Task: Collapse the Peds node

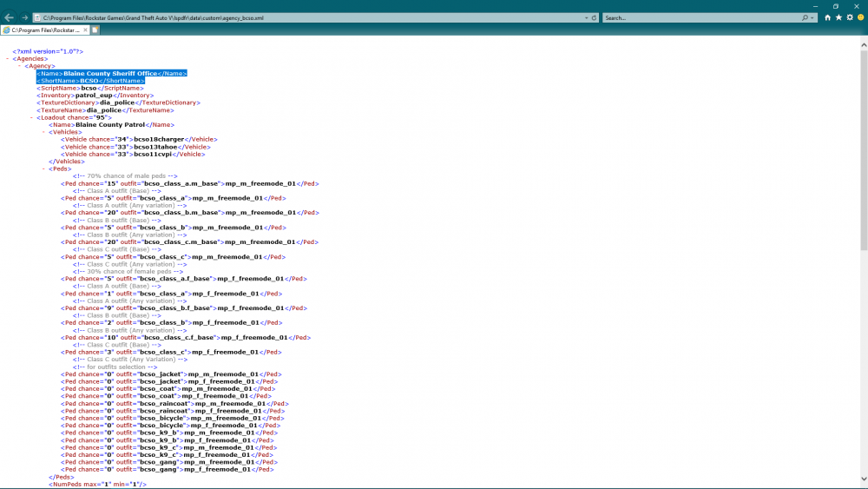Action: pos(43,169)
